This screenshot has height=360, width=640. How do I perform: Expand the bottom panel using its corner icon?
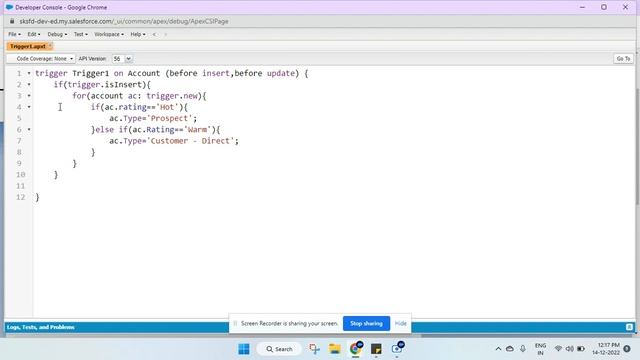tap(629, 327)
